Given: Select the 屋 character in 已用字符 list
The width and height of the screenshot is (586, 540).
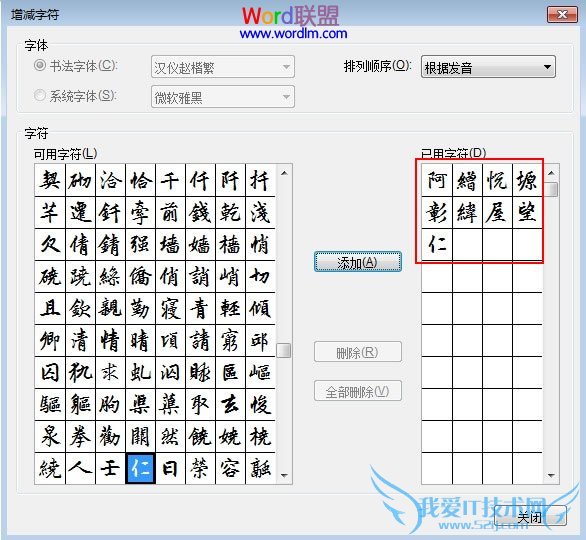Looking at the screenshot, I should pyautogui.click(x=497, y=212).
